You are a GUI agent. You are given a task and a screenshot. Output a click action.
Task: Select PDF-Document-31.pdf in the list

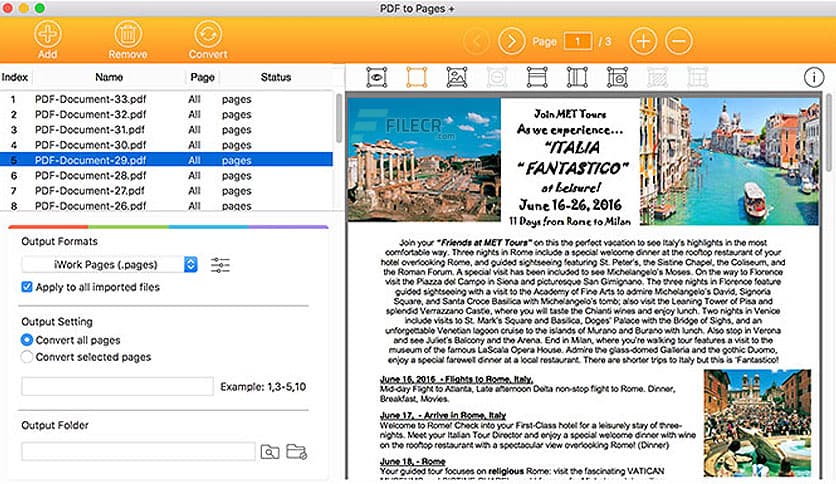166,130
